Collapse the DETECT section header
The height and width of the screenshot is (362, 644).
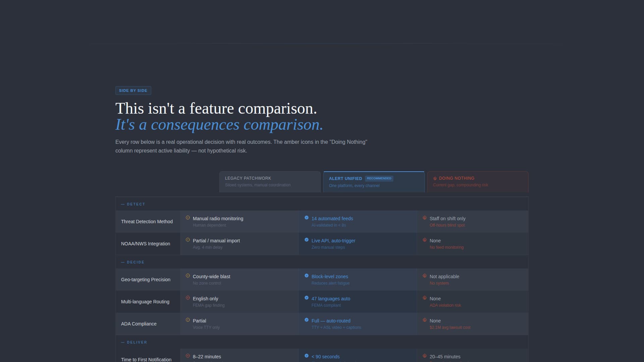coord(133,204)
